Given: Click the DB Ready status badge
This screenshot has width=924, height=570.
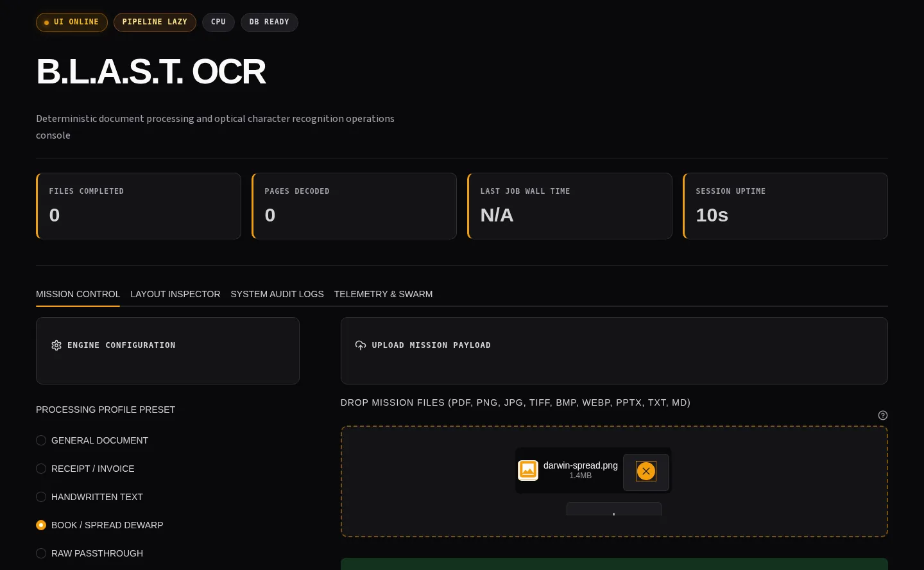Looking at the screenshot, I should click(x=269, y=22).
